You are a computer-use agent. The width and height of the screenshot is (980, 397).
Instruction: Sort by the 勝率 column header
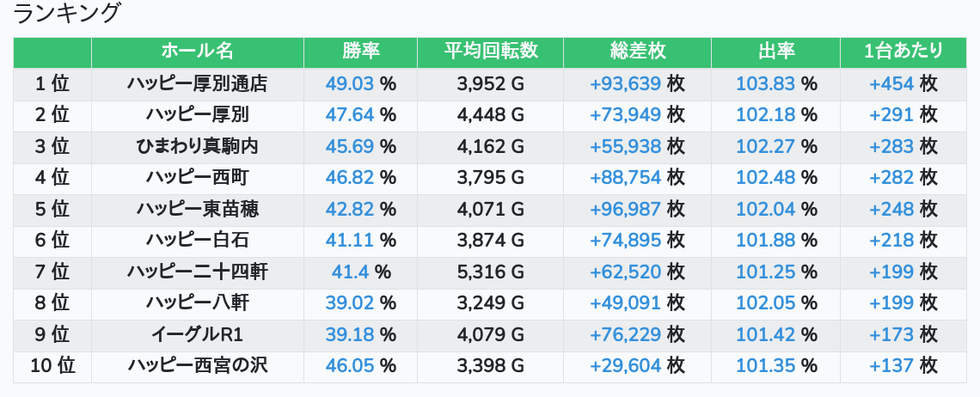pyautogui.click(x=361, y=52)
